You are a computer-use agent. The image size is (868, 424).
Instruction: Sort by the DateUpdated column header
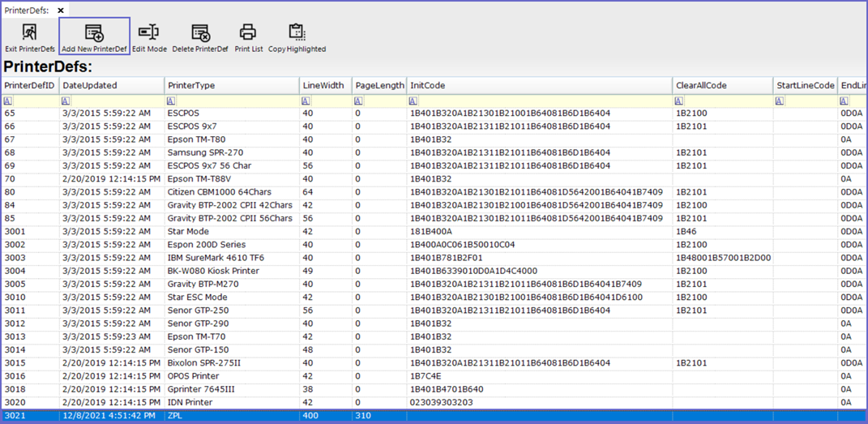pyautogui.click(x=90, y=85)
